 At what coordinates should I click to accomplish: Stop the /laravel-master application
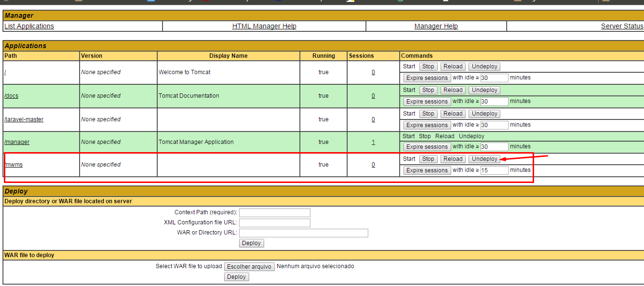point(428,114)
